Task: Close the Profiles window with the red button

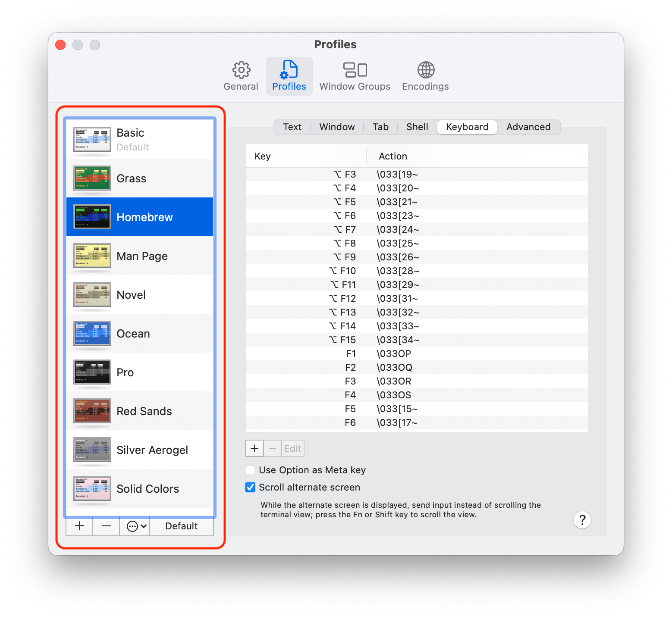Action: (60, 45)
